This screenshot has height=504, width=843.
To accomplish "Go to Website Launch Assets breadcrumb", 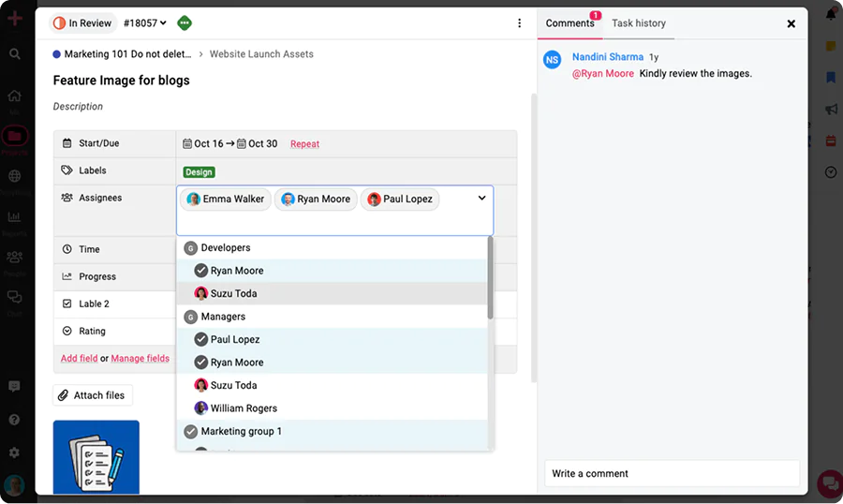I will [261, 53].
